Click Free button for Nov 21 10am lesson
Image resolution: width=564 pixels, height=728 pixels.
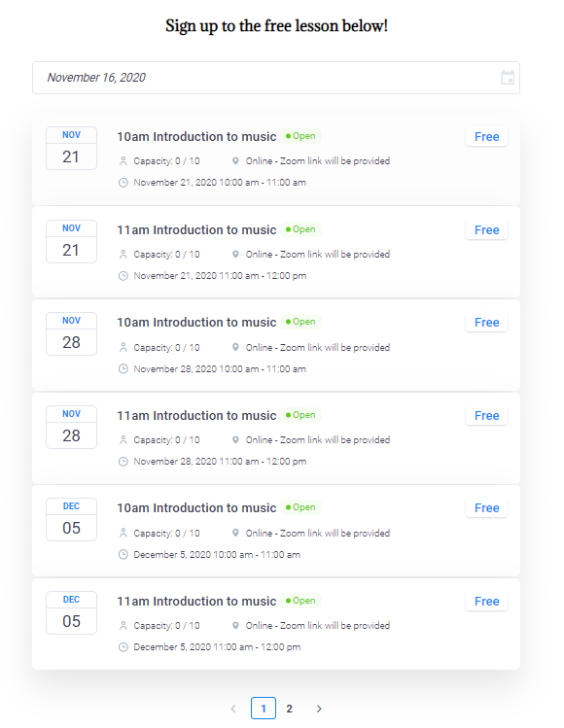(486, 136)
